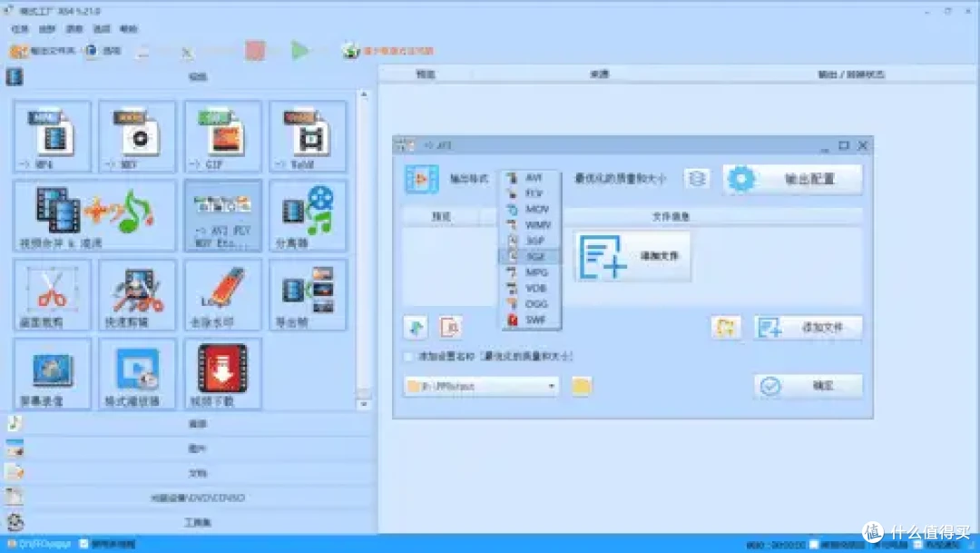Image resolution: width=980 pixels, height=553 pixels.
Task: Open the Task menu in menu bar
Action: point(20,29)
